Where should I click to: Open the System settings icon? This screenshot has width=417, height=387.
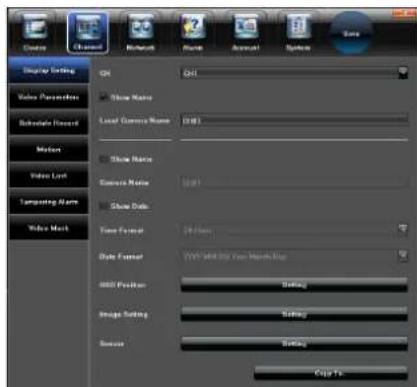tap(298, 33)
